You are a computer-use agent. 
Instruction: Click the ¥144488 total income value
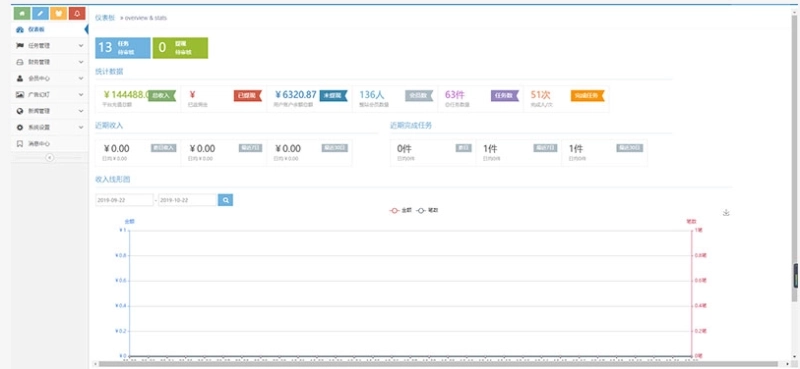[x=127, y=94]
